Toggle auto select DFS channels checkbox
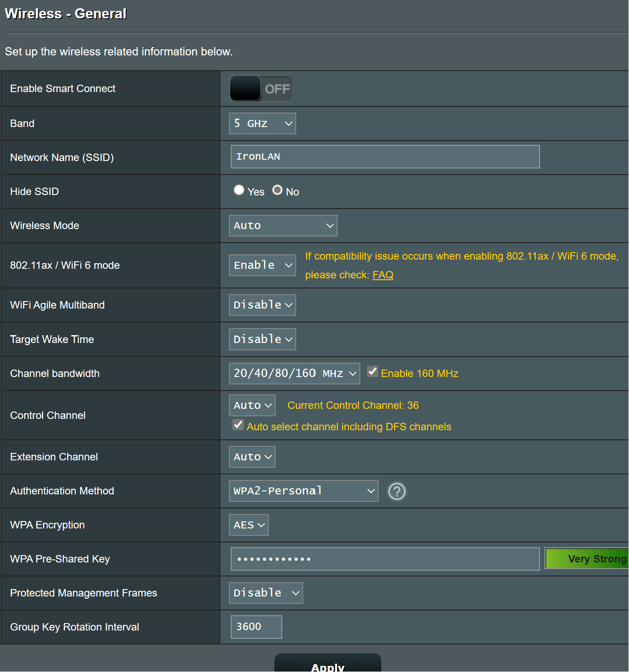Image resolution: width=629 pixels, height=672 pixels. (238, 425)
